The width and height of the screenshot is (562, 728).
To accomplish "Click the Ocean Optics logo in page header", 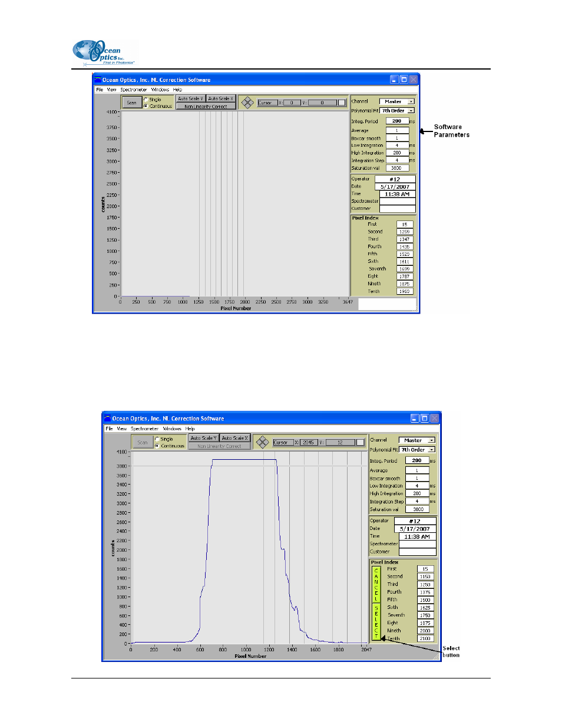I will 104,52.
